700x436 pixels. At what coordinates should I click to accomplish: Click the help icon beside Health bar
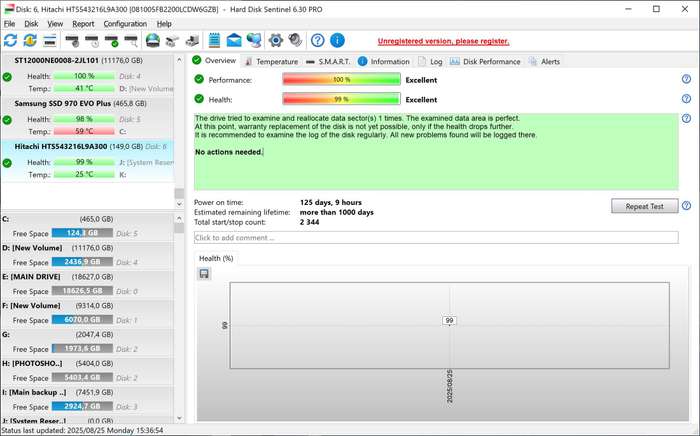(x=687, y=99)
